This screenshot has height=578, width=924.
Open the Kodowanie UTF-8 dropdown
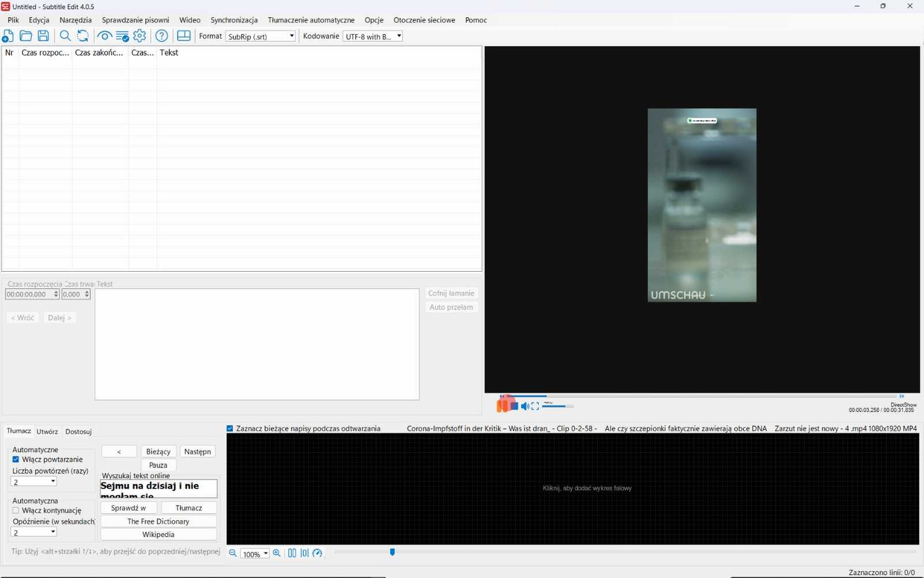coord(373,36)
